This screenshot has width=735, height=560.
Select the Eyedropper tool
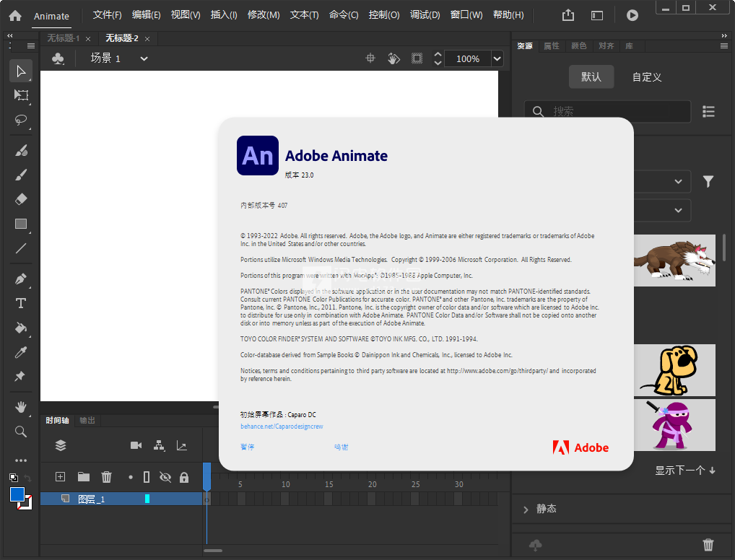click(21, 352)
